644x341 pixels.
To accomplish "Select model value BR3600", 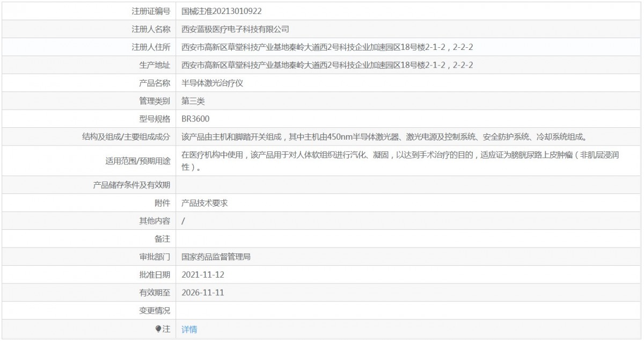I will (196, 119).
